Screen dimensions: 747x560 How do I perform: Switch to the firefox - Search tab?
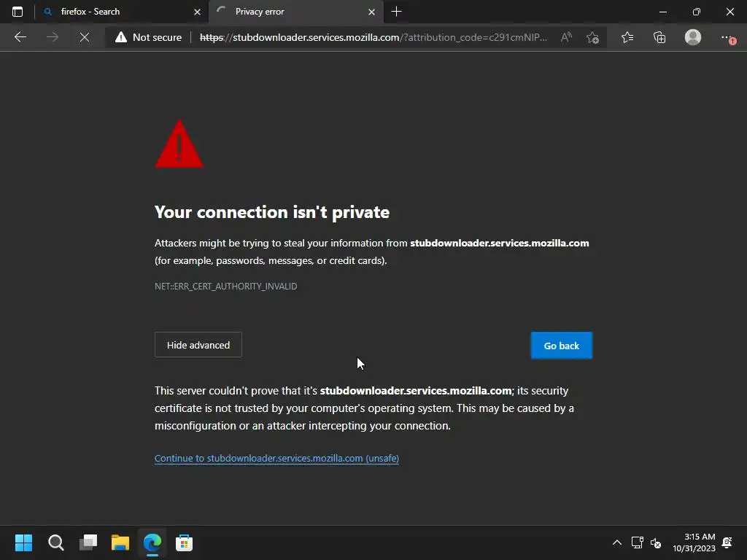pos(121,12)
